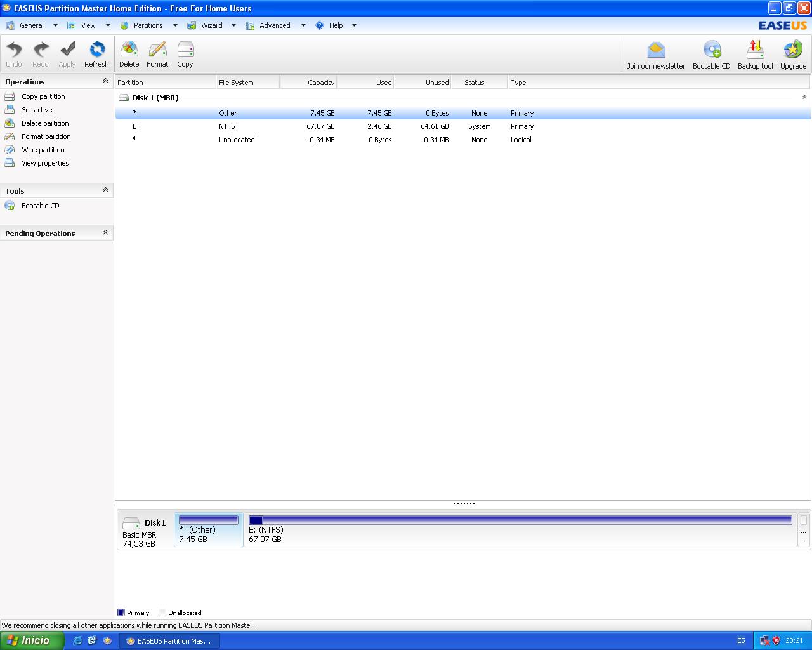Click the Bootable CD toolbar icon

pyautogui.click(x=712, y=50)
